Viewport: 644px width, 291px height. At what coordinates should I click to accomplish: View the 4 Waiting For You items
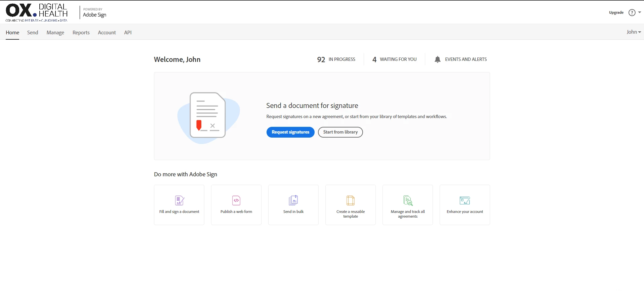tap(394, 60)
